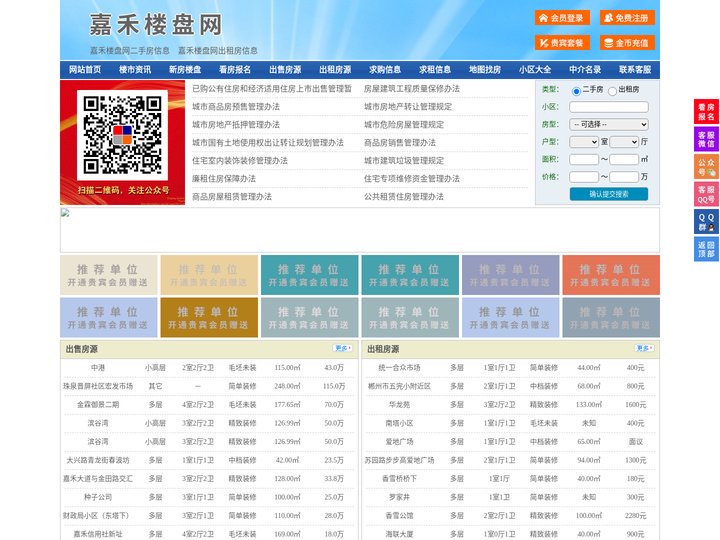Open the 郴州市五完小附近区 rental listing
Screen dimensions: 720x540
point(399,386)
